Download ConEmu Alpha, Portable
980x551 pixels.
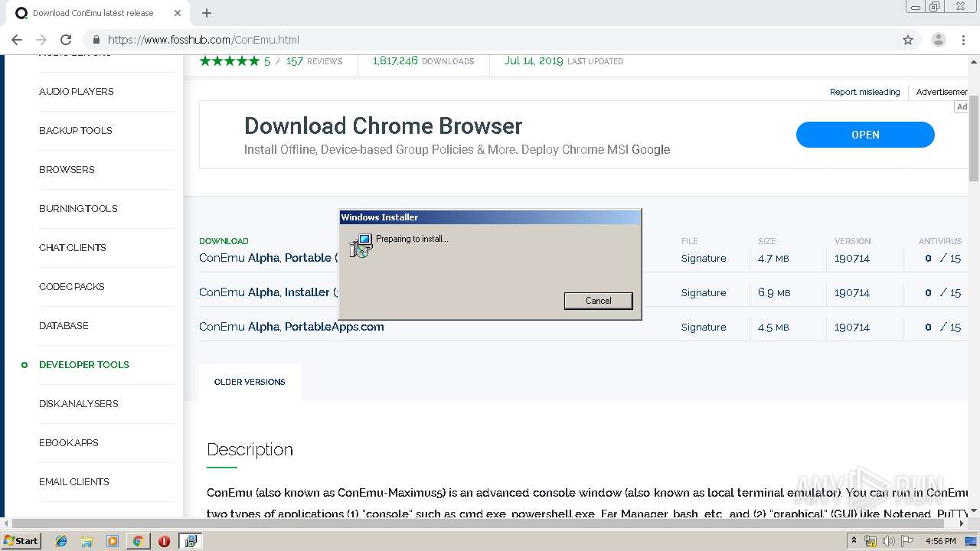[268, 258]
